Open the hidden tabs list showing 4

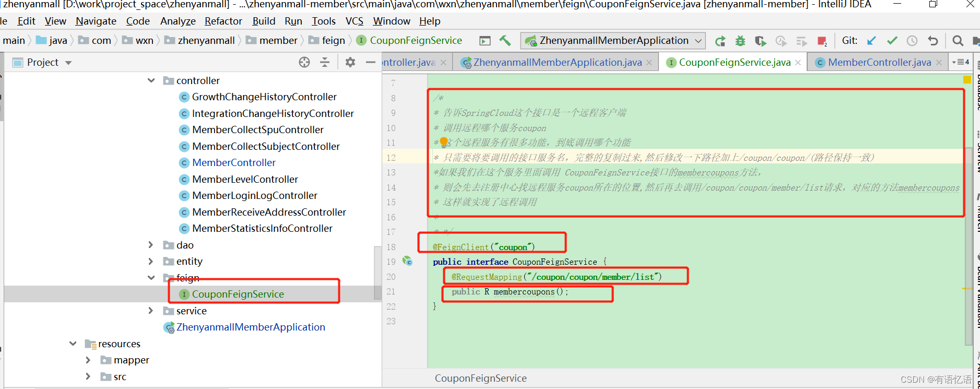pyautogui.click(x=961, y=62)
